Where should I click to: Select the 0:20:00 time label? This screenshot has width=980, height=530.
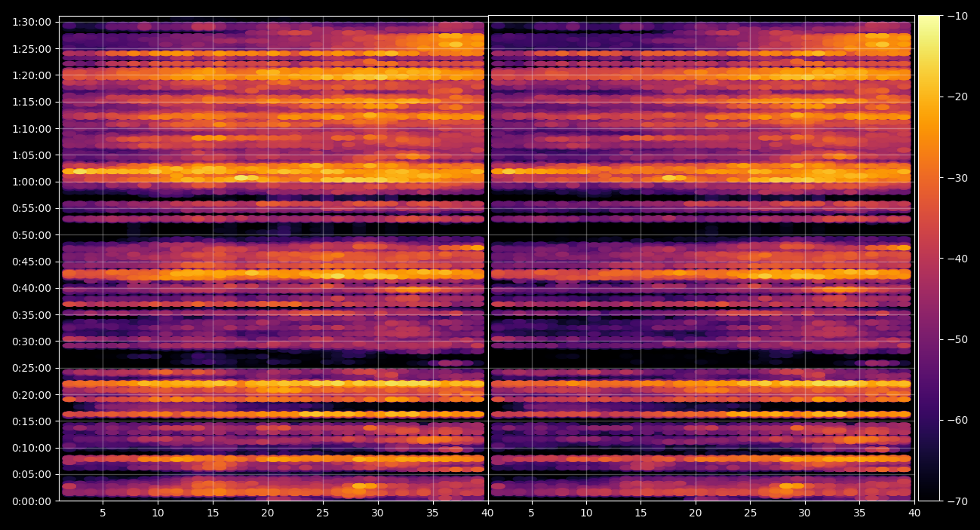32,395
